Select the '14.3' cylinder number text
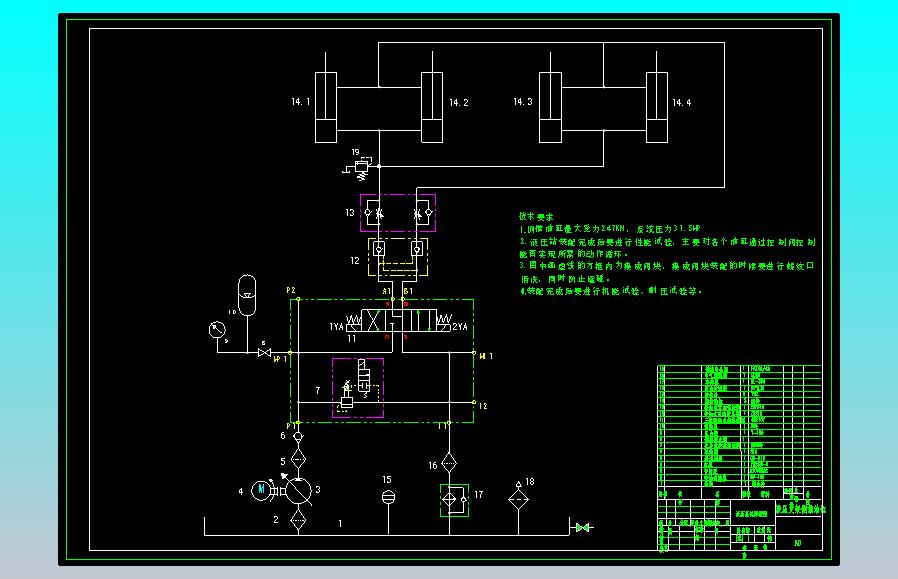The width and height of the screenshot is (898, 579). click(x=522, y=101)
